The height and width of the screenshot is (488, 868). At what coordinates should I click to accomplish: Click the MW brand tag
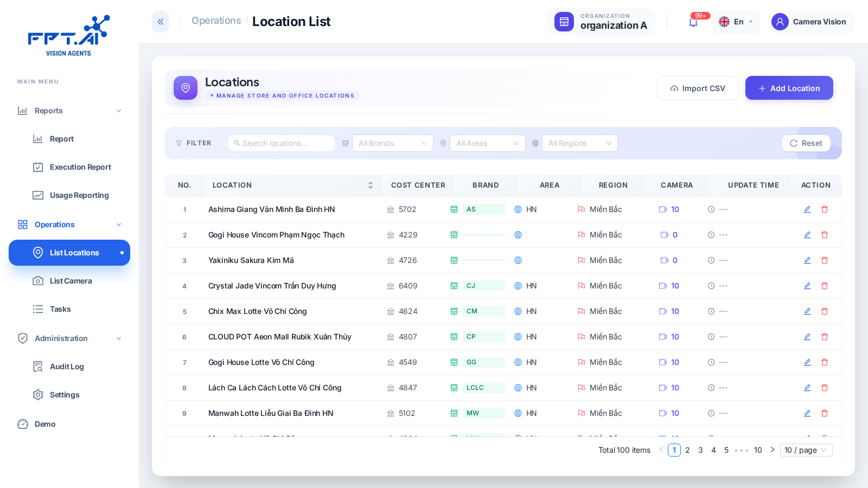[x=484, y=413]
